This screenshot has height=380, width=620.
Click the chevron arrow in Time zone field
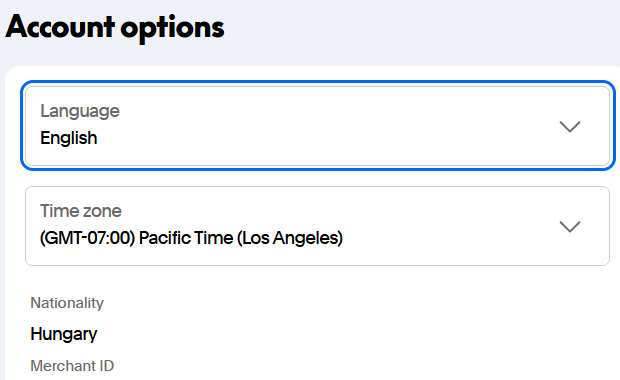(569, 227)
